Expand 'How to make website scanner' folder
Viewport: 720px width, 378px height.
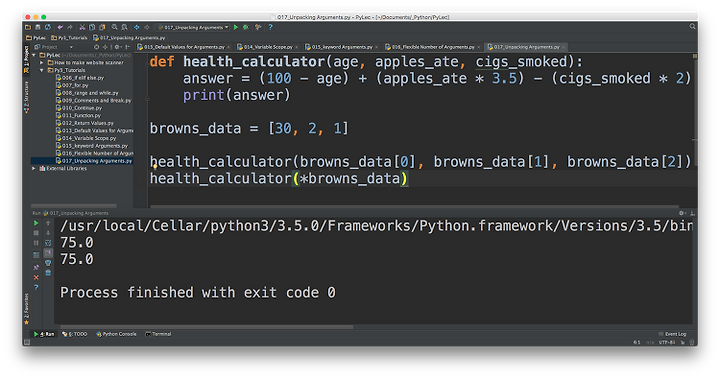point(41,62)
